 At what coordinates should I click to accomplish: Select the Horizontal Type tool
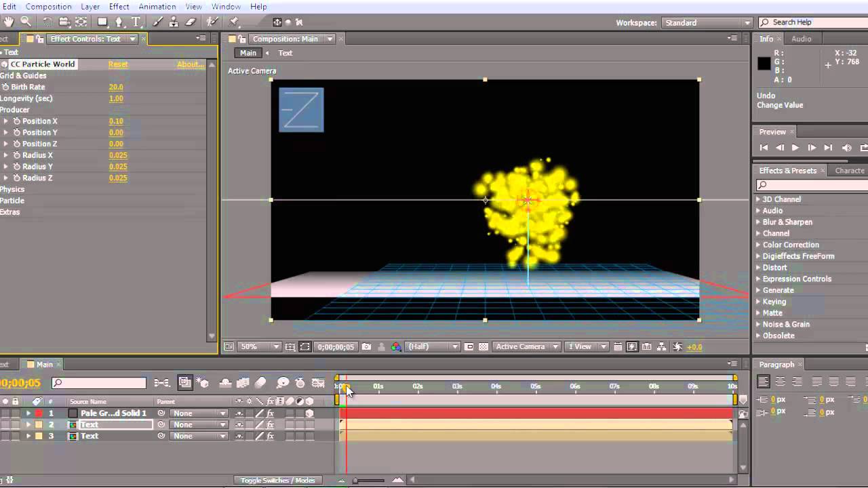point(136,22)
